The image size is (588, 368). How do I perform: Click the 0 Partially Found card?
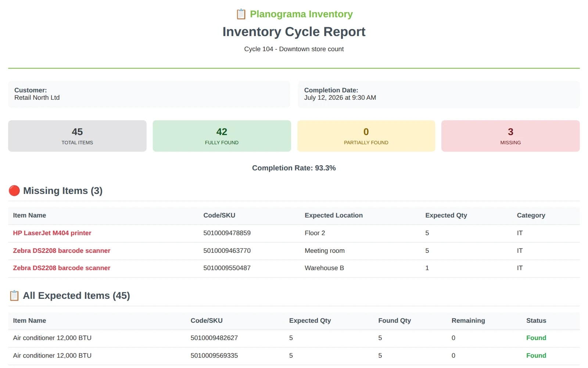click(366, 136)
